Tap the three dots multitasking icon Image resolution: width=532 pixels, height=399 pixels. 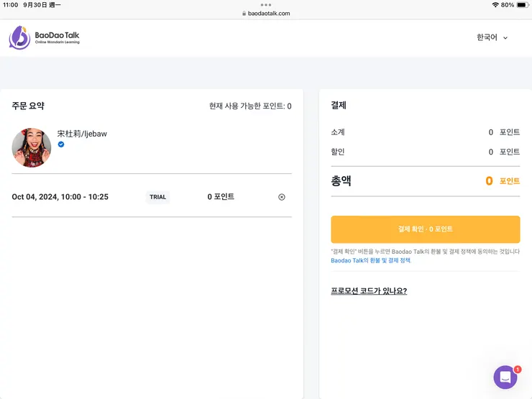(266, 4)
